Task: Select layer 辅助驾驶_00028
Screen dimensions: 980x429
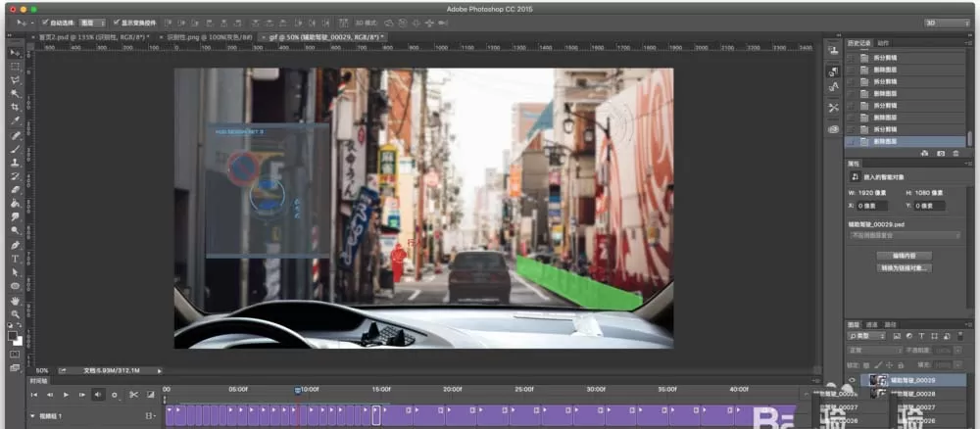Action: [x=911, y=394]
